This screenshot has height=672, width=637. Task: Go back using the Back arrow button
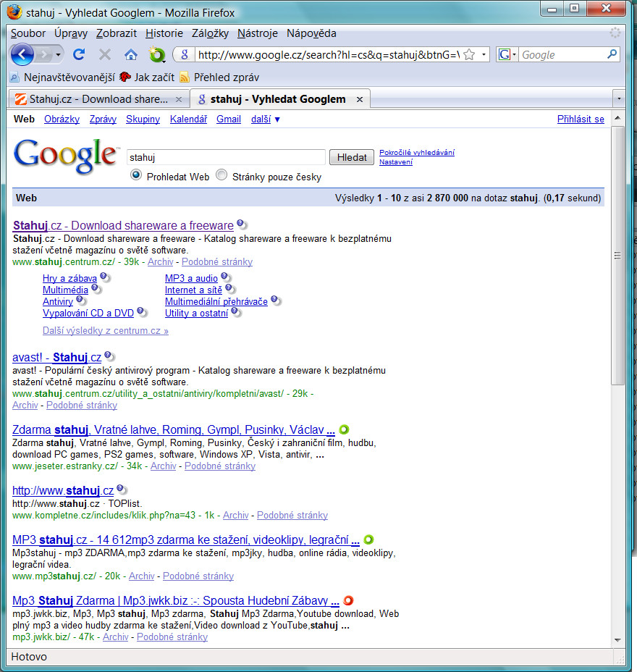point(22,54)
